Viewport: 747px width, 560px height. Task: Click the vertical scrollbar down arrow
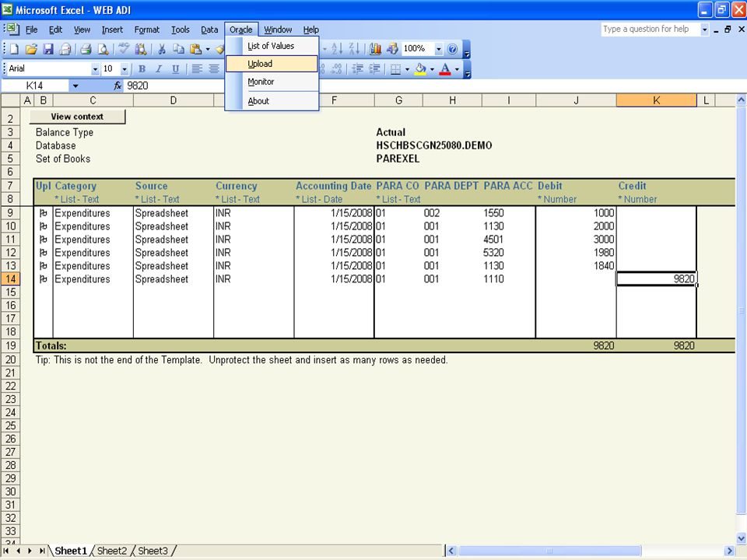[741, 538]
